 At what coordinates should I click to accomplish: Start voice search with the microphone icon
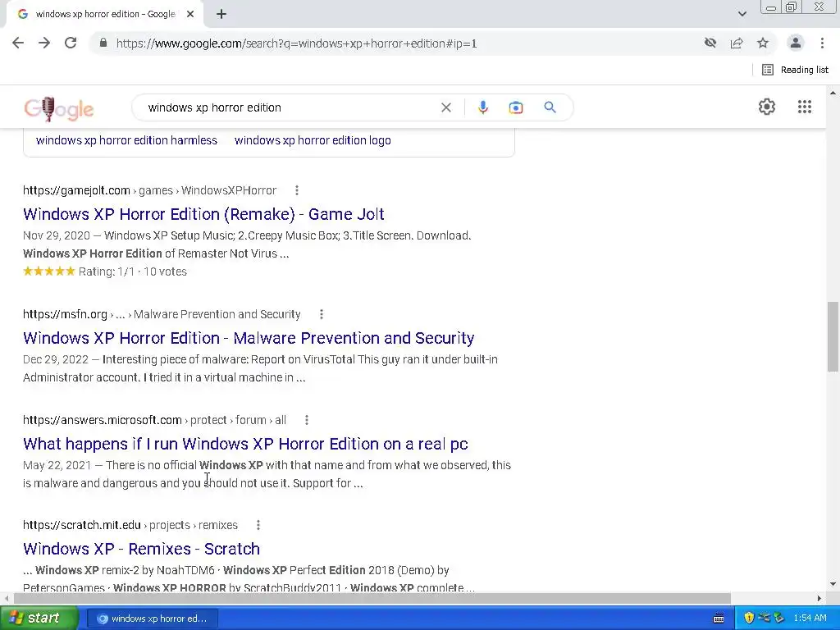(x=482, y=107)
